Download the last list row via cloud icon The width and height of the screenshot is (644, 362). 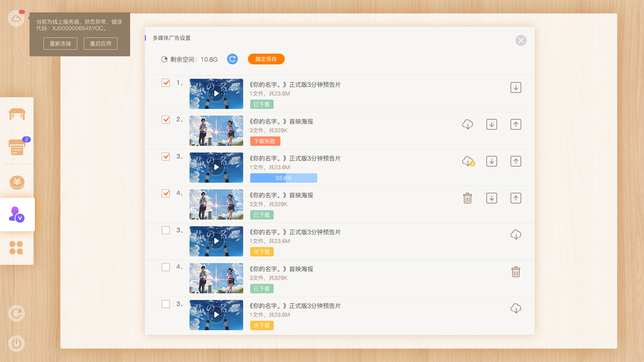click(x=516, y=309)
